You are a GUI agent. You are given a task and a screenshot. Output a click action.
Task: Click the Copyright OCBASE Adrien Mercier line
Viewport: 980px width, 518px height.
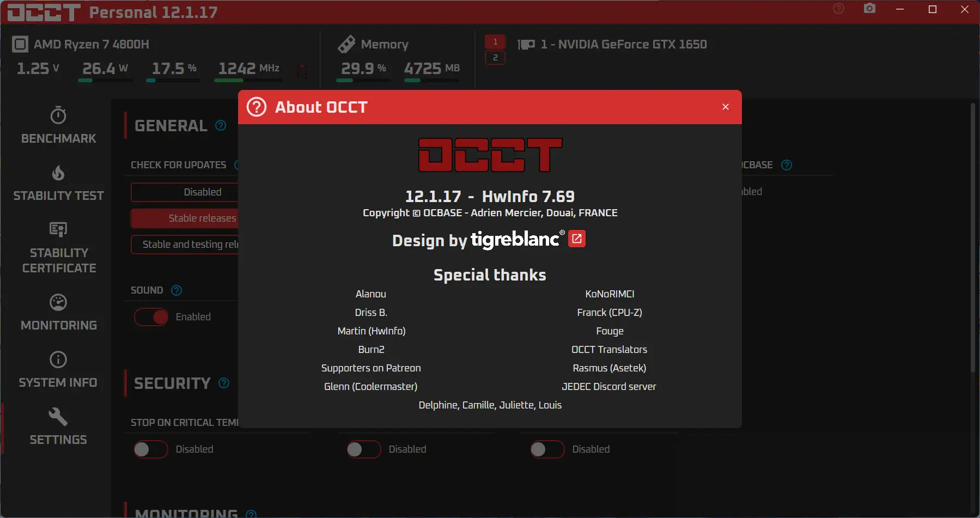coord(490,213)
